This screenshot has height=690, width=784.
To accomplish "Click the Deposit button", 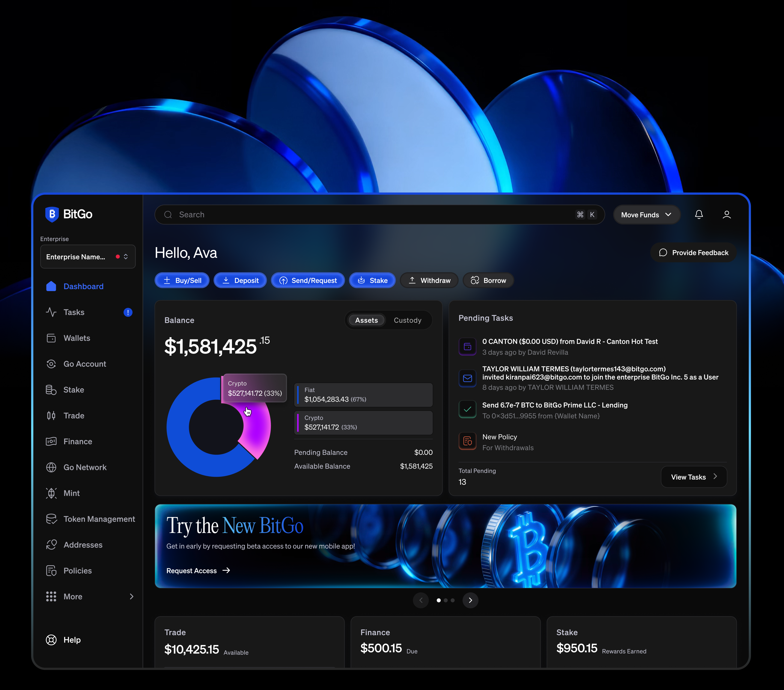I will (x=240, y=280).
